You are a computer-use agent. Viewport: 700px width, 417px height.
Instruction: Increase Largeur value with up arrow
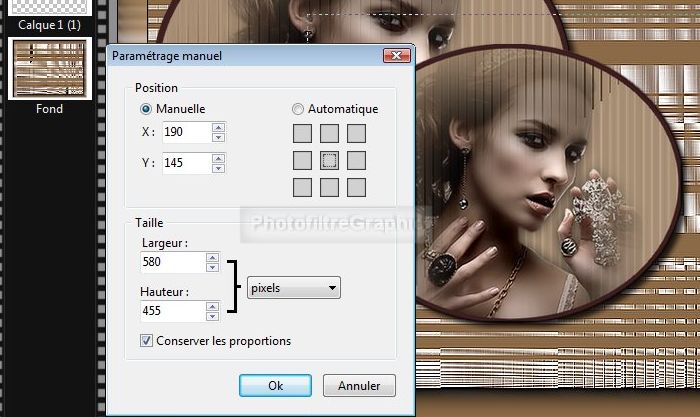click(212, 257)
